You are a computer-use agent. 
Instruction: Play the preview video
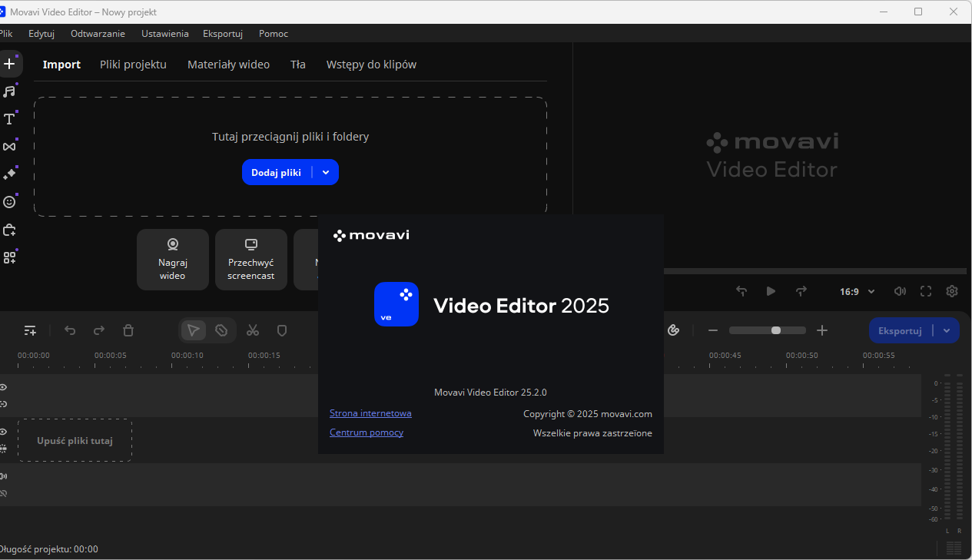pos(771,291)
